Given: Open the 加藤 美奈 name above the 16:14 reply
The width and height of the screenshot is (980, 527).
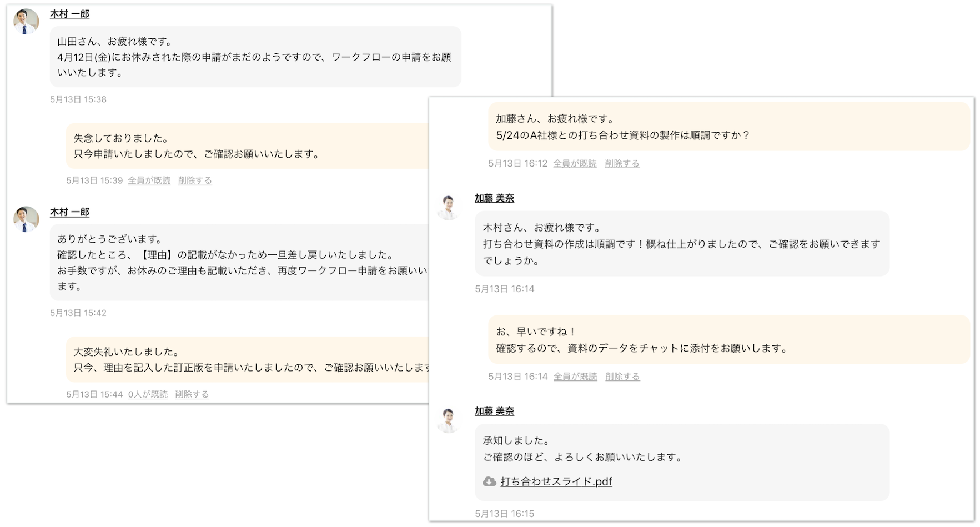Looking at the screenshot, I should (494, 198).
